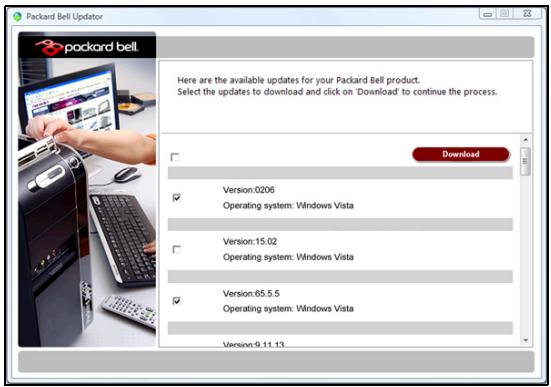The width and height of the screenshot is (551, 387).
Task: Minimize the Packard Bell Updator window
Action: [488, 14]
